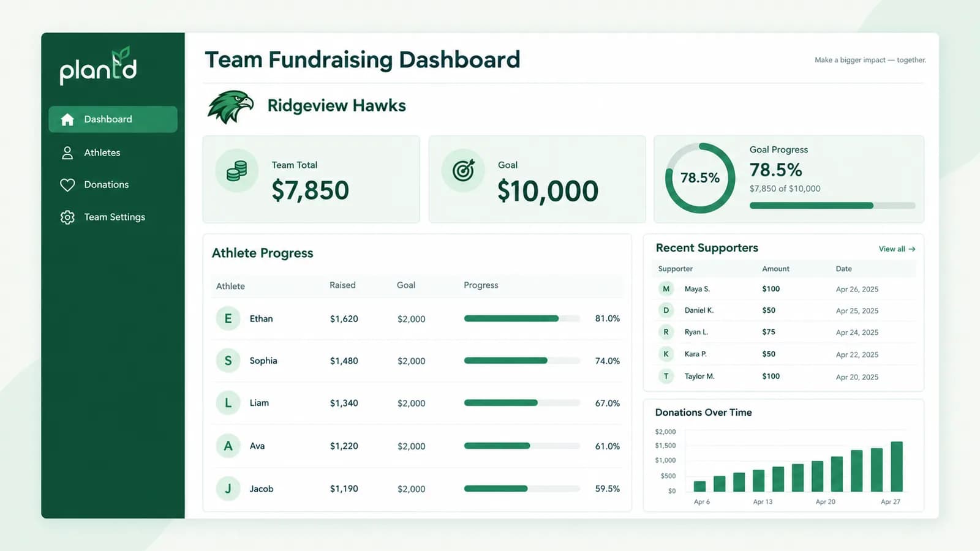The image size is (980, 551).
Task: Click Kara P.'s K avatar circle
Action: pos(666,354)
